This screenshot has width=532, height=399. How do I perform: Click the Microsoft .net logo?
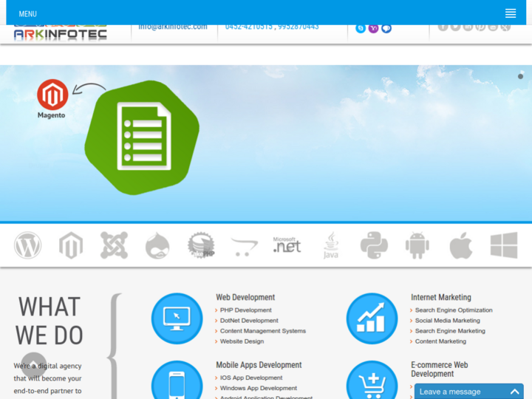tap(287, 245)
